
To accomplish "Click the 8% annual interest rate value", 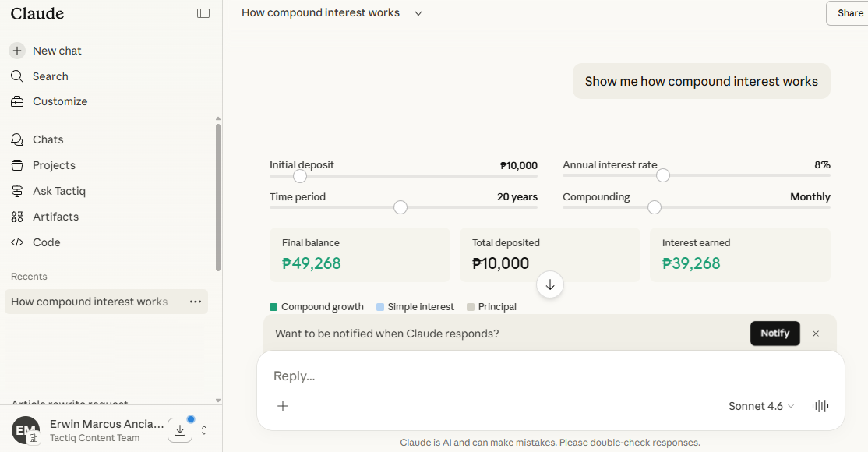I will coord(822,165).
